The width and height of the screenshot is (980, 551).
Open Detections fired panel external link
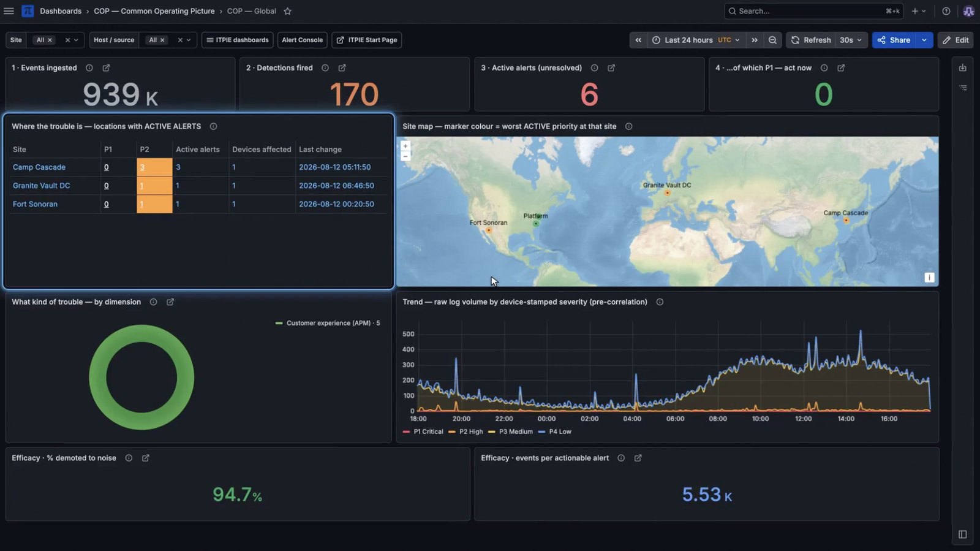342,68
